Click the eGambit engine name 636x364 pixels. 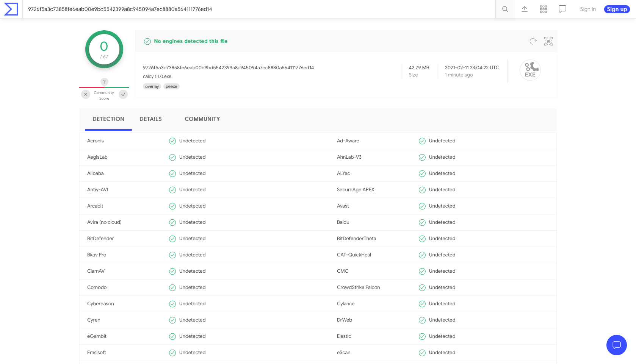point(97,336)
